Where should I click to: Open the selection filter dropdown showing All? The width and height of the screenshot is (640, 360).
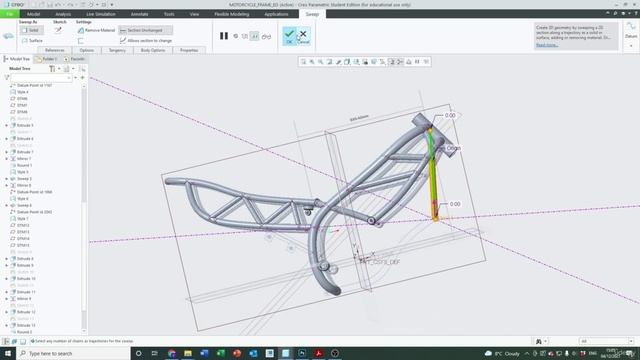(606, 341)
